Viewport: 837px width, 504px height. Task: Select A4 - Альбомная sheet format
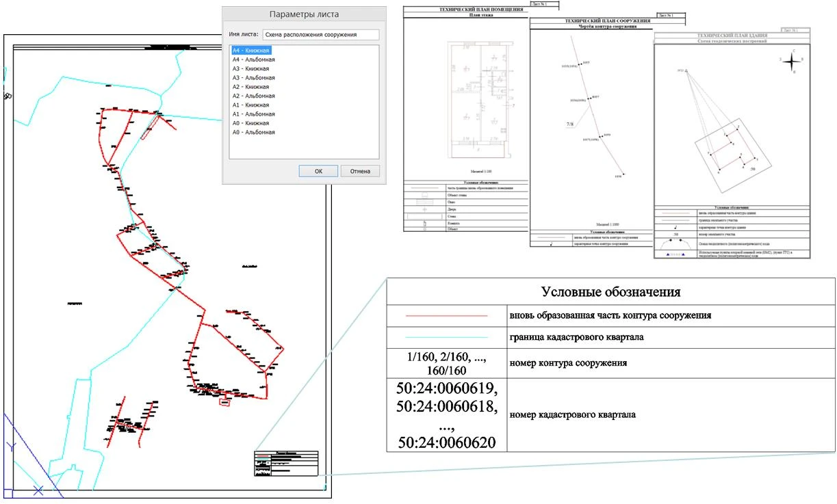coord(253,59)
